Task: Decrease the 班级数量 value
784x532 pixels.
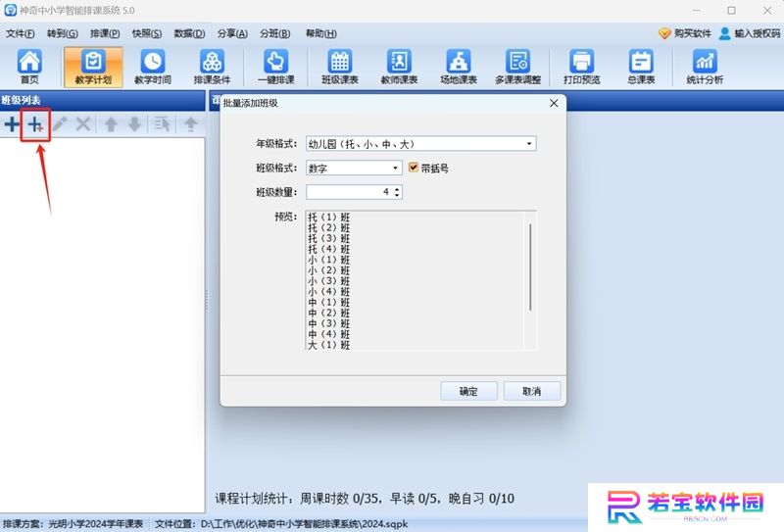Action: [x=397, y=195]
